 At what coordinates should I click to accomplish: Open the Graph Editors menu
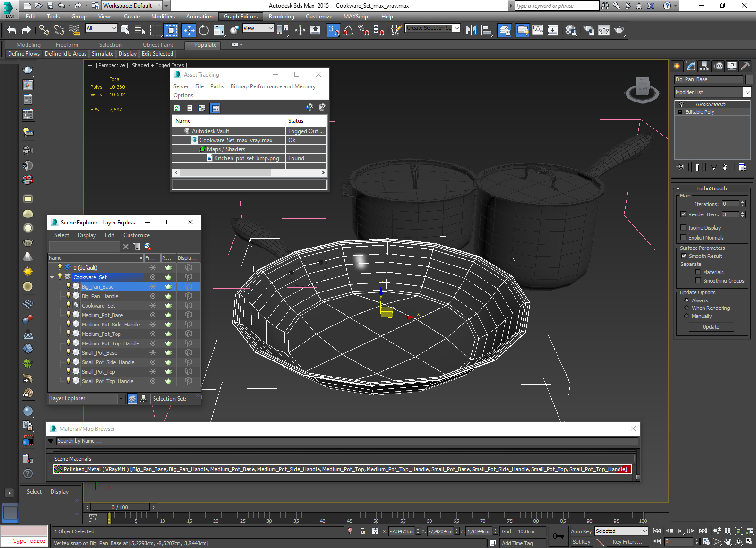coord(241,17)
